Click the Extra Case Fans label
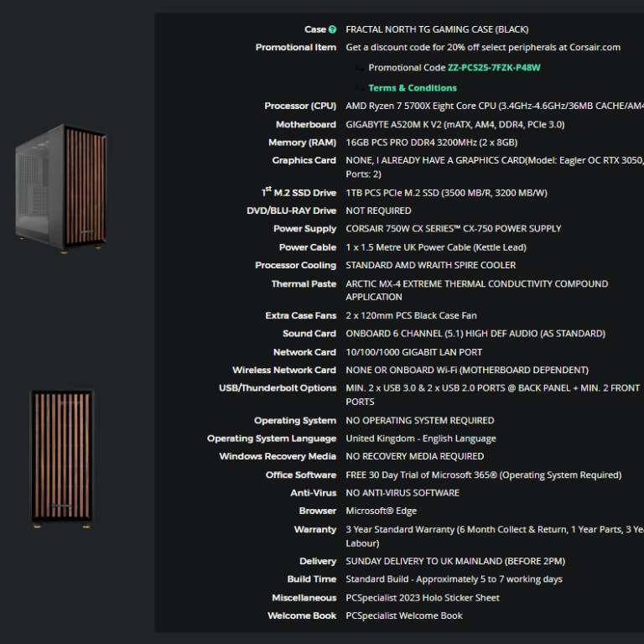644x644 pixels. pyautogui.click(x=301, y=315)
